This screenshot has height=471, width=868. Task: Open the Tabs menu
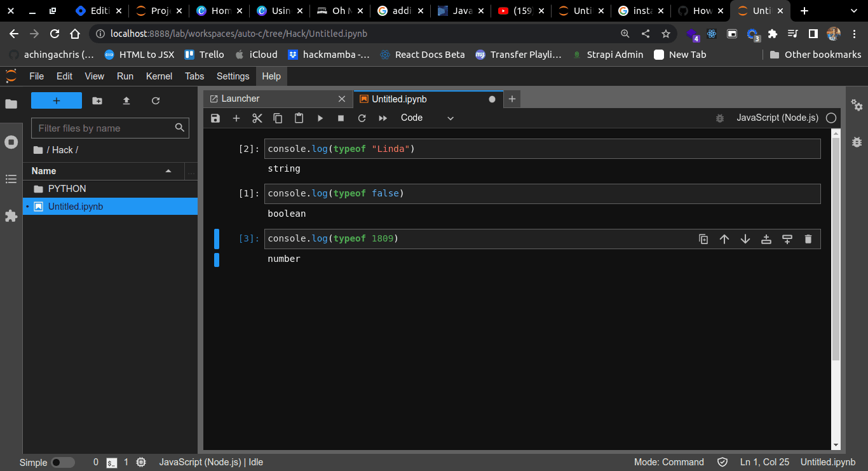[194, 76]
